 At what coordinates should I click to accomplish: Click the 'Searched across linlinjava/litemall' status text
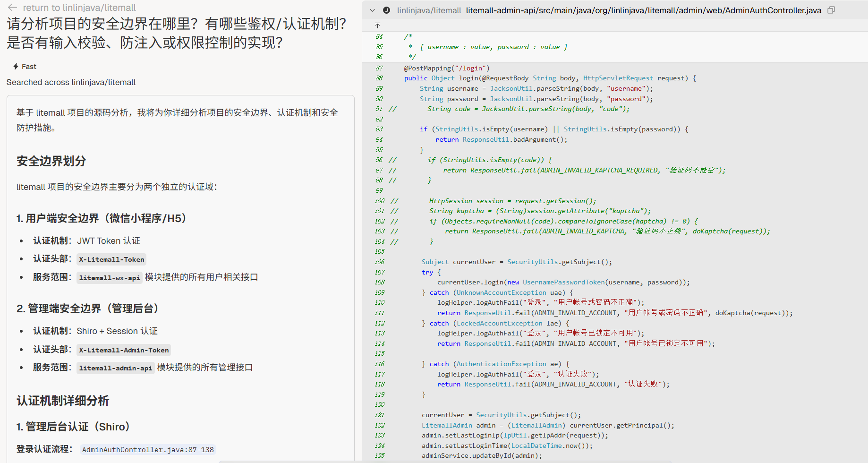click(x=71, y=82)
